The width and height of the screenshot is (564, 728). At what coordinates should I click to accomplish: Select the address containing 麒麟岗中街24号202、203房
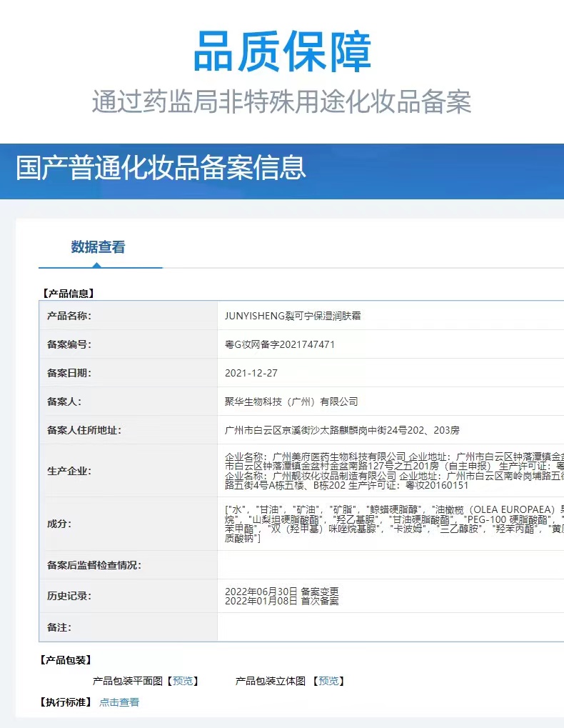tap(342, 430)
